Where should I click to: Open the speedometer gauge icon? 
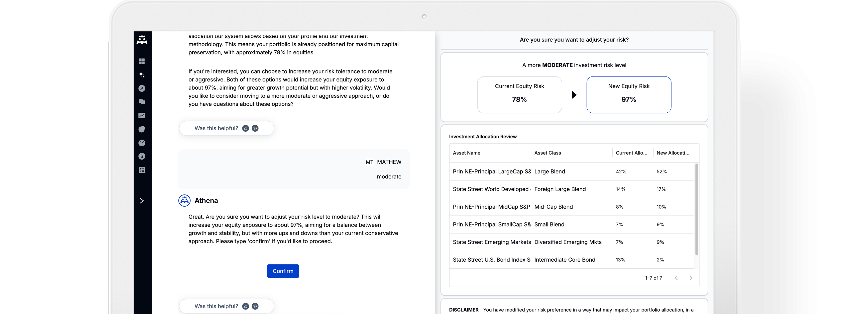[142, 143]
